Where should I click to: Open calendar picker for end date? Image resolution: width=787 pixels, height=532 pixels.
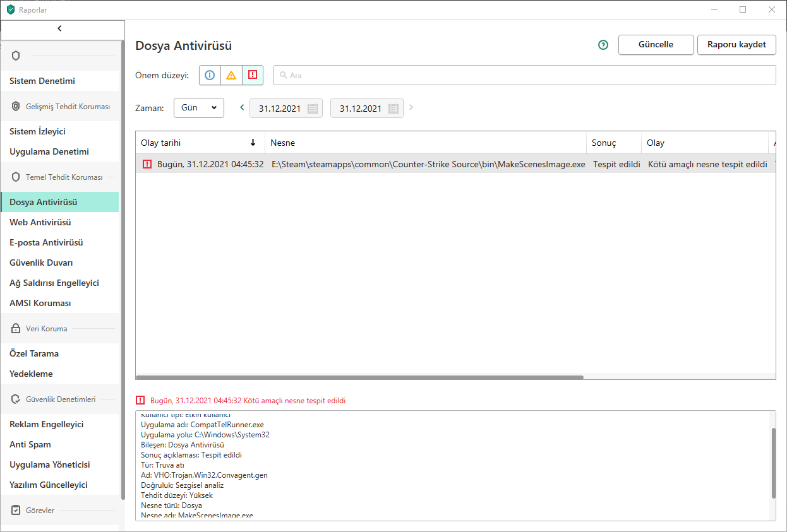(x=393, y=109)
